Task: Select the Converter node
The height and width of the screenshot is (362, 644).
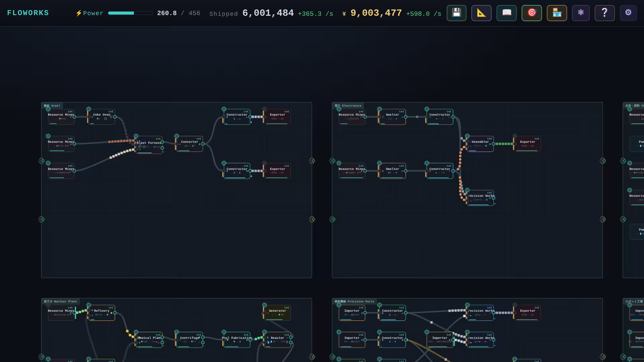Action: (190, 144)
